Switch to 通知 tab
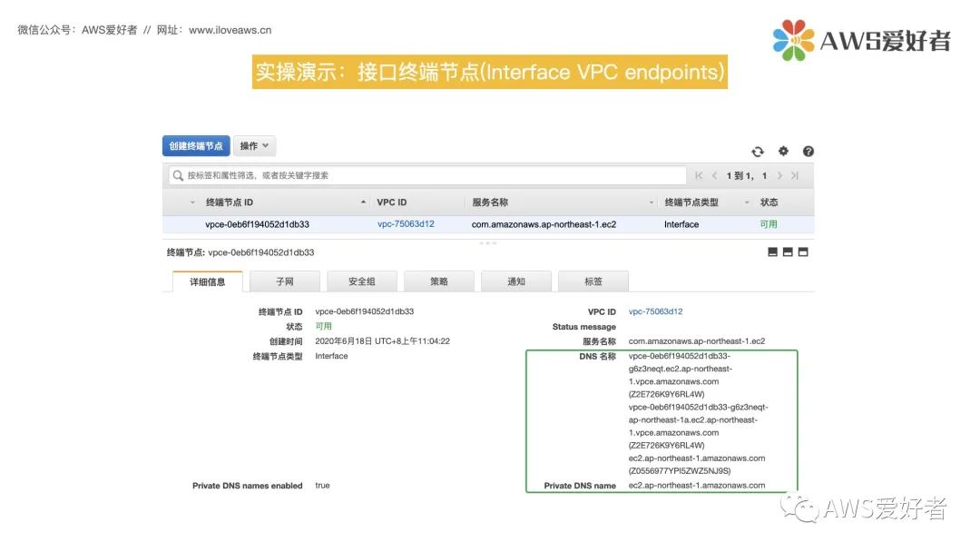The height and width of the screenshot is (552, 980). point(516,281)
